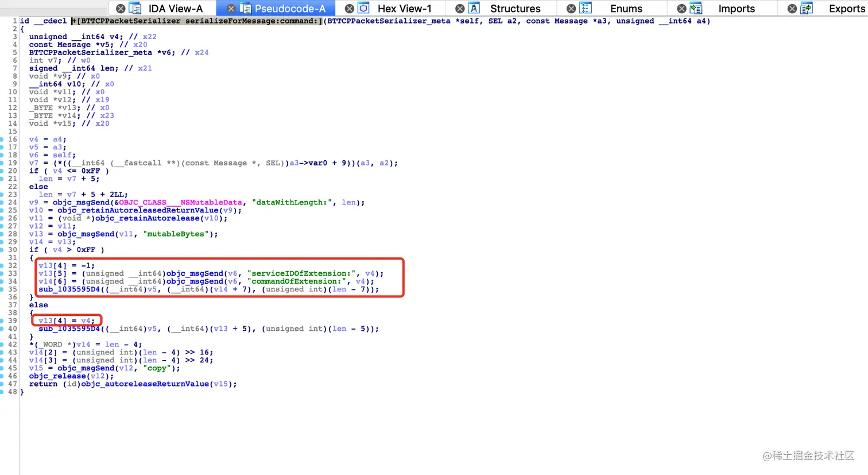868x475 pixels.
Task: Select sub_1035595D4 call on line 40
Action: click(x=69, y=329)
